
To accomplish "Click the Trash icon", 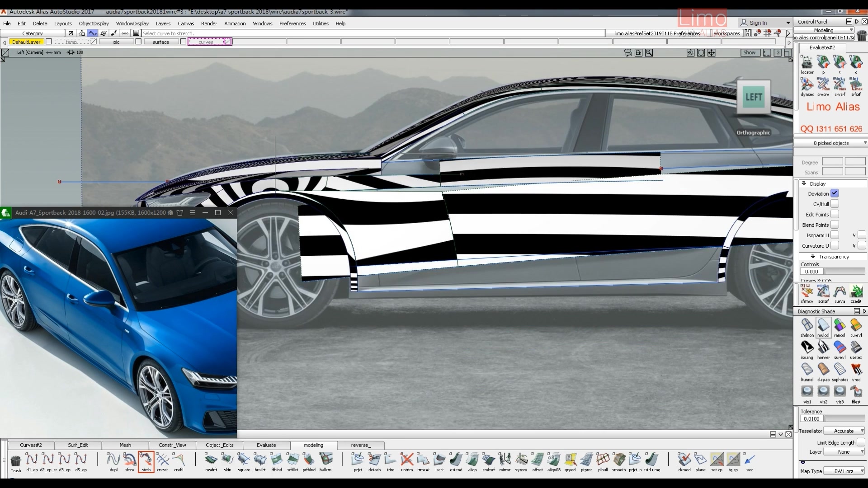I will click(x=16, y=461).
